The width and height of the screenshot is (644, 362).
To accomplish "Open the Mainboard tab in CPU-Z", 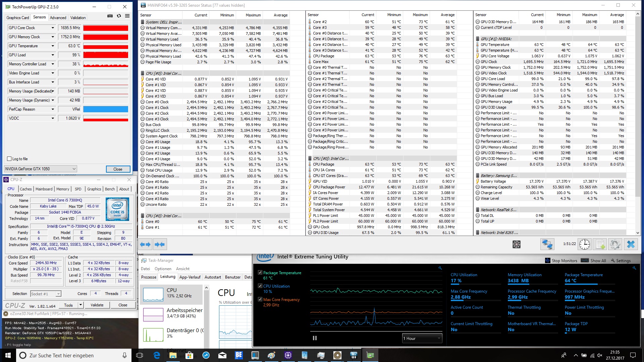I will [44, 189].
